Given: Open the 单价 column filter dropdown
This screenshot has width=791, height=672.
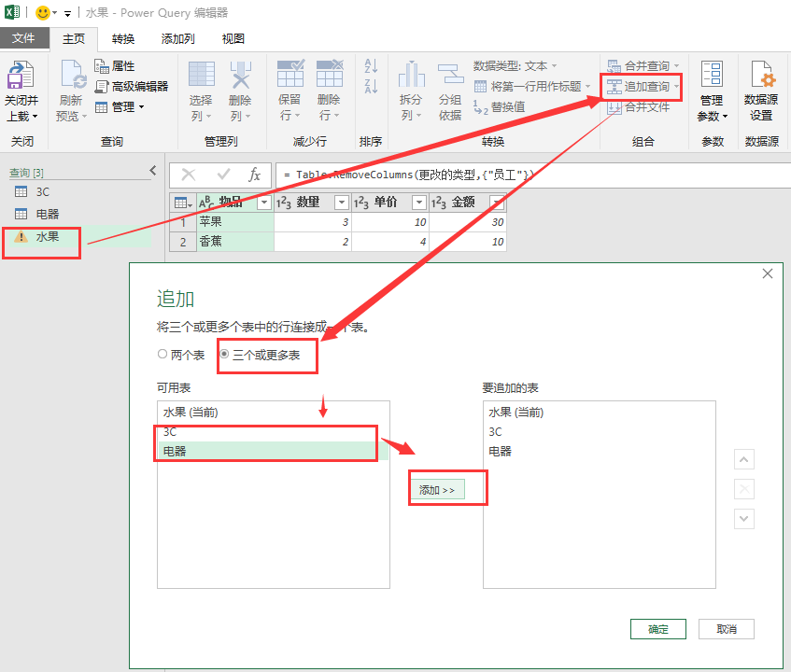Looking at the screenshot, I should (419, 203).
